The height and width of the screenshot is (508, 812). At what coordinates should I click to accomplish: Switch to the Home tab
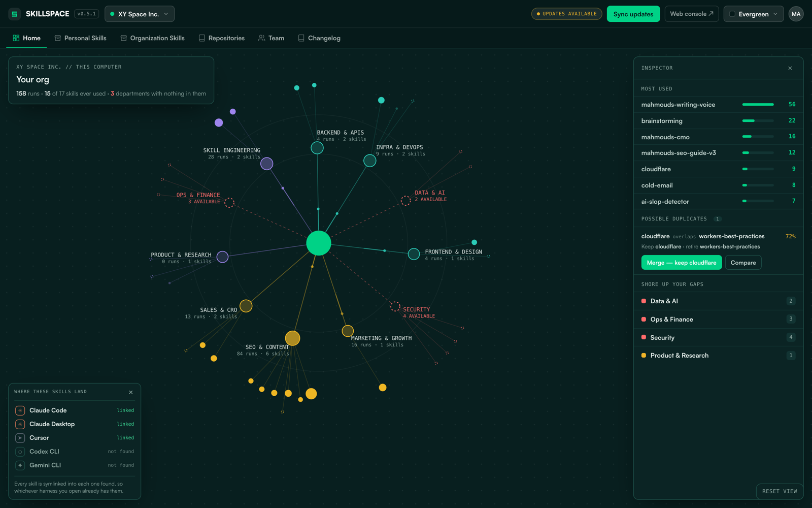point(26,38)
